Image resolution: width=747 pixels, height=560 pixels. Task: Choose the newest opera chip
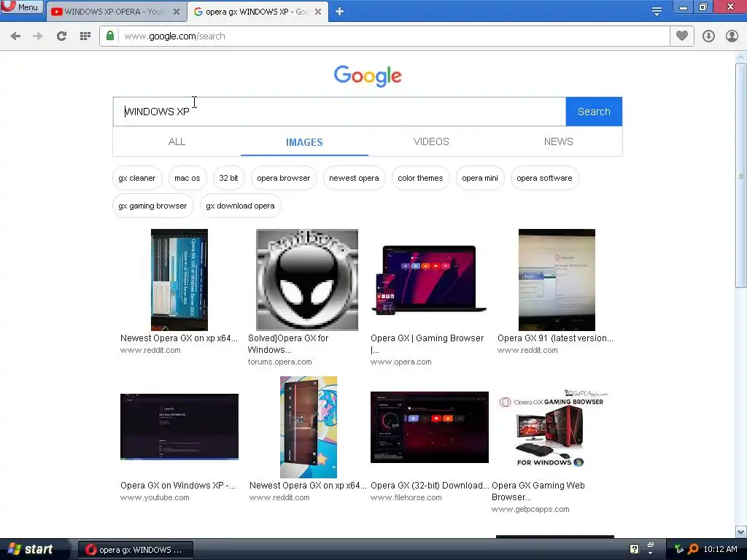(354, 178)
